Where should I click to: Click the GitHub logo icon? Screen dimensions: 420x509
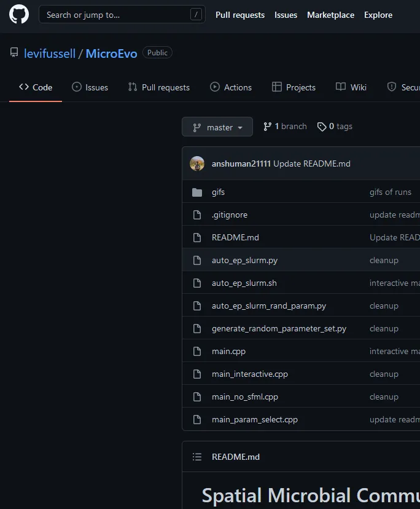(x=19, y=15)
